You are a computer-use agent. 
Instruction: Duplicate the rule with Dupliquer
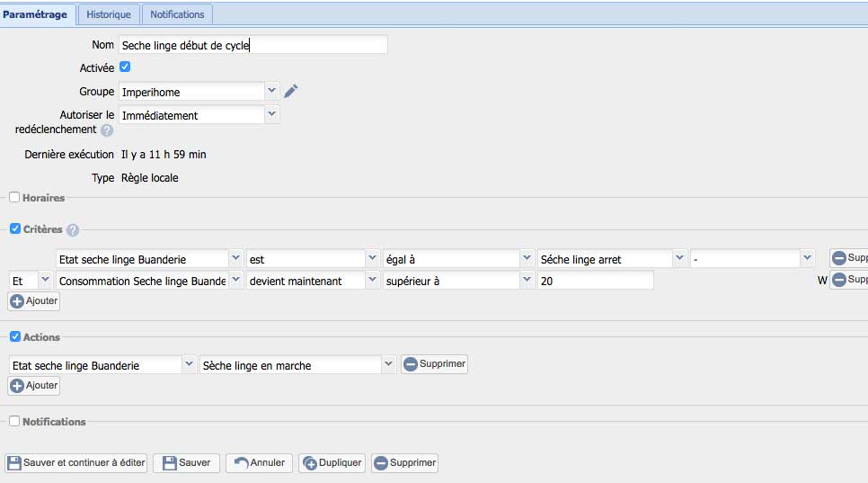pyautogui.click(x=332, y=463)
